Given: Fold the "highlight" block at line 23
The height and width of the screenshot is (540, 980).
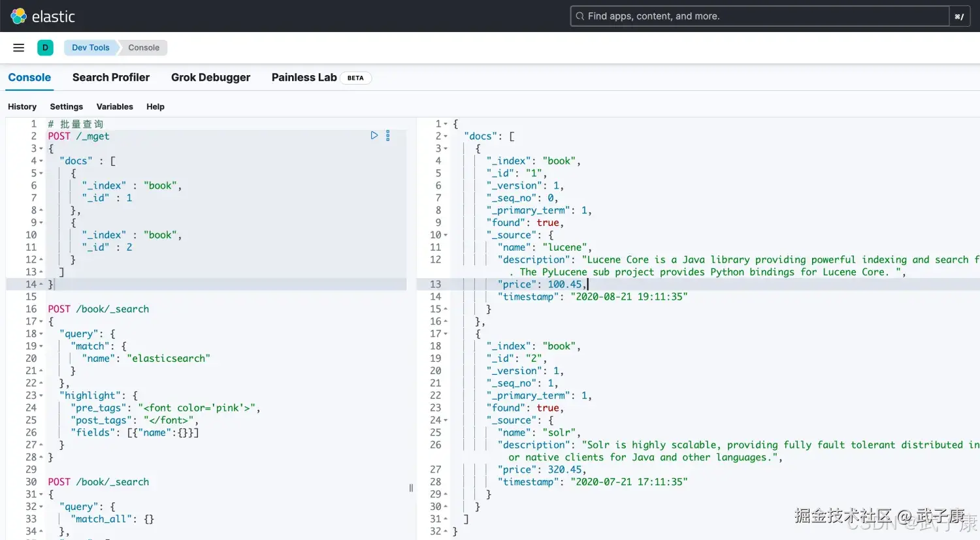Looking at the screenshot, I should pos(41,396).
